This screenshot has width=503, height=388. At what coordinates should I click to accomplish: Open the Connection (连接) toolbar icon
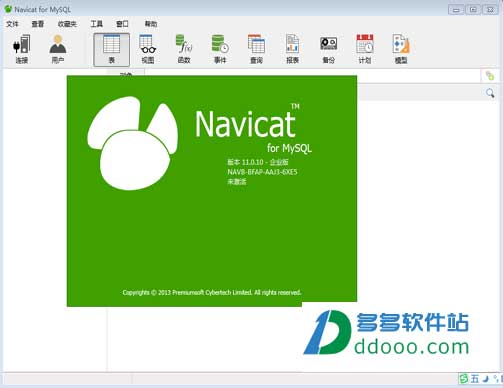[22, 49]
